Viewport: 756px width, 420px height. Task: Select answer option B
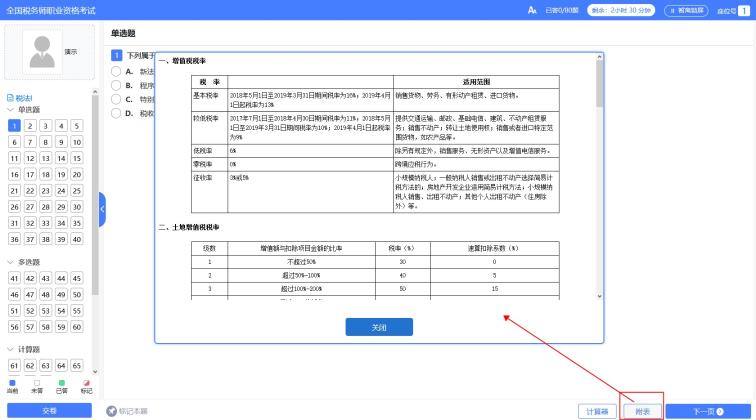(x=116, y=85)
